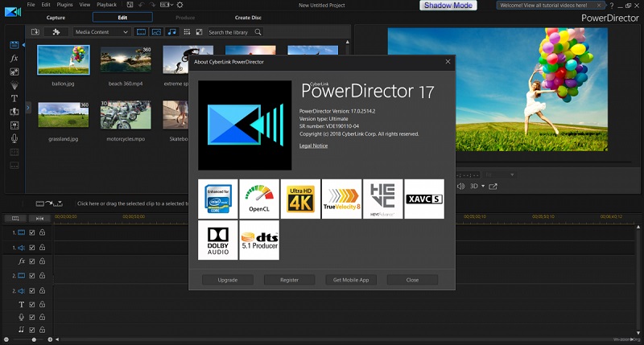Lock the voice track with padlock

tap(42, 317)
